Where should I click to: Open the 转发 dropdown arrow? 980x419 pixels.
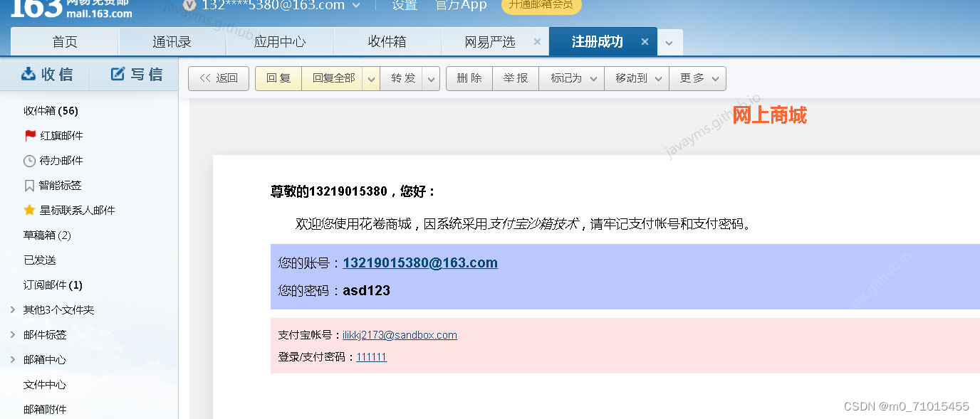tap(431, 79)
